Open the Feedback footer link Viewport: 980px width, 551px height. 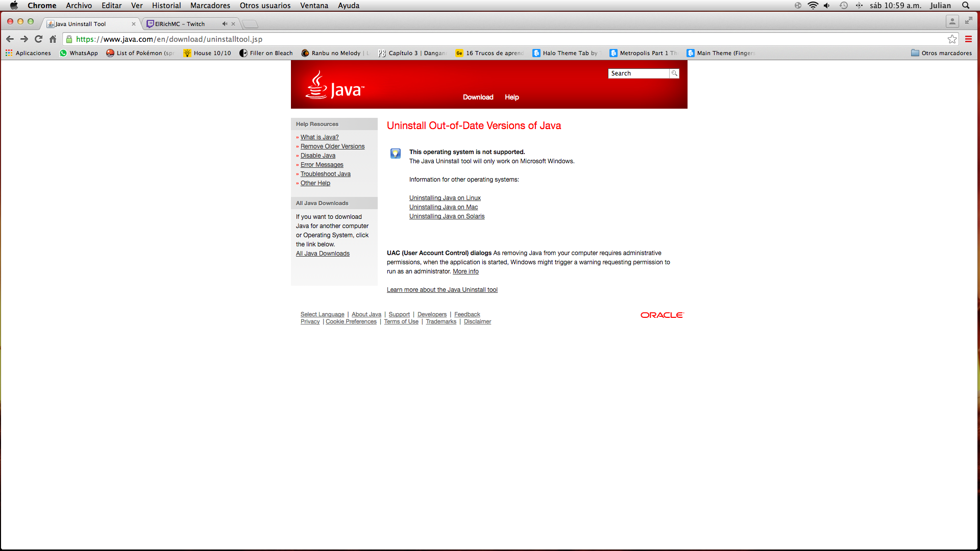(x=467, y=314)
